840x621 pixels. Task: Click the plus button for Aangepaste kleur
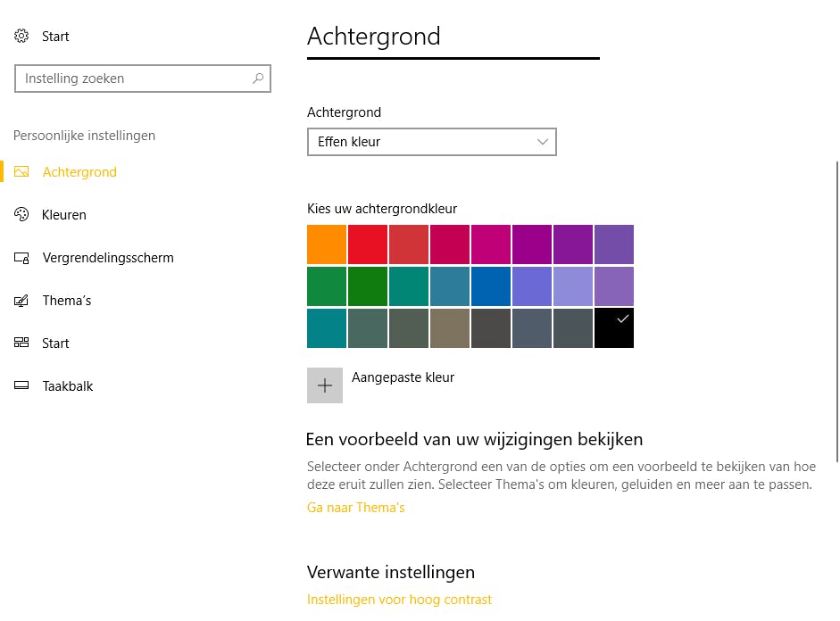pos(325,385)
